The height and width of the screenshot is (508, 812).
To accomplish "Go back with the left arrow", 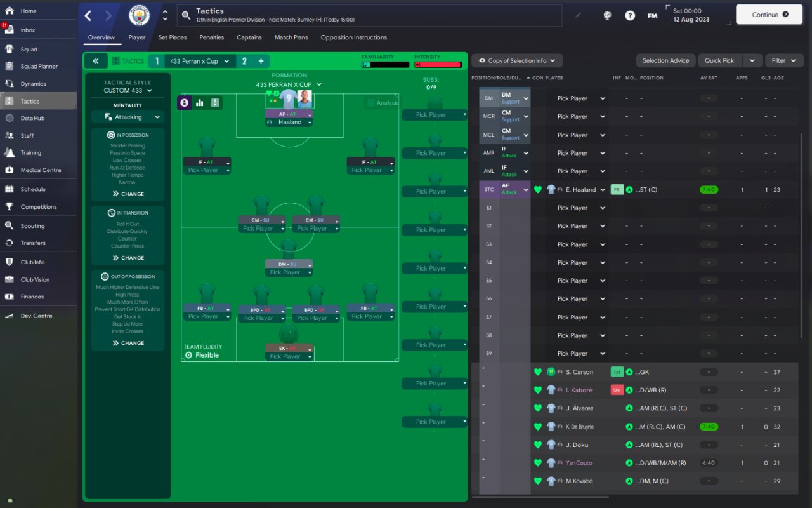I will click(88, 16).
